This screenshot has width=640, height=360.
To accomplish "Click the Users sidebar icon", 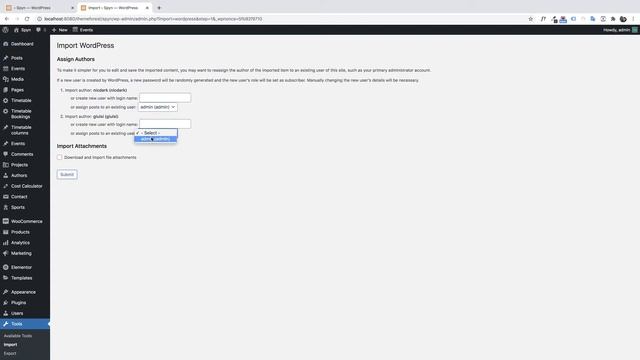I will coord(6,313).
